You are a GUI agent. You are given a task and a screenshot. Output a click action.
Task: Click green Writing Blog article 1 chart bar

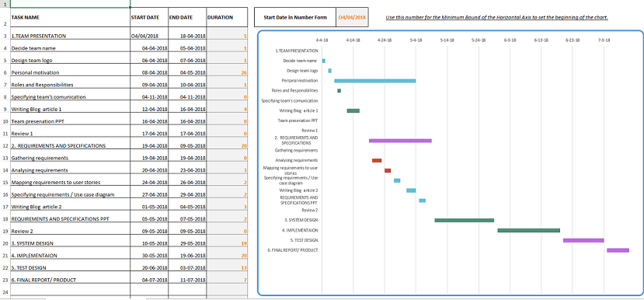tap(353, 110)
